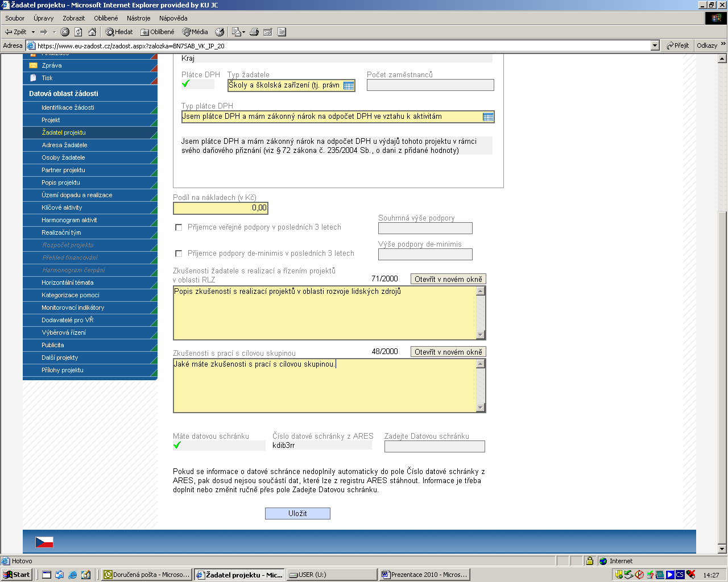Open the Typ žadatele list selector
This screenshot has width=728, height=582.
[349, 85]
